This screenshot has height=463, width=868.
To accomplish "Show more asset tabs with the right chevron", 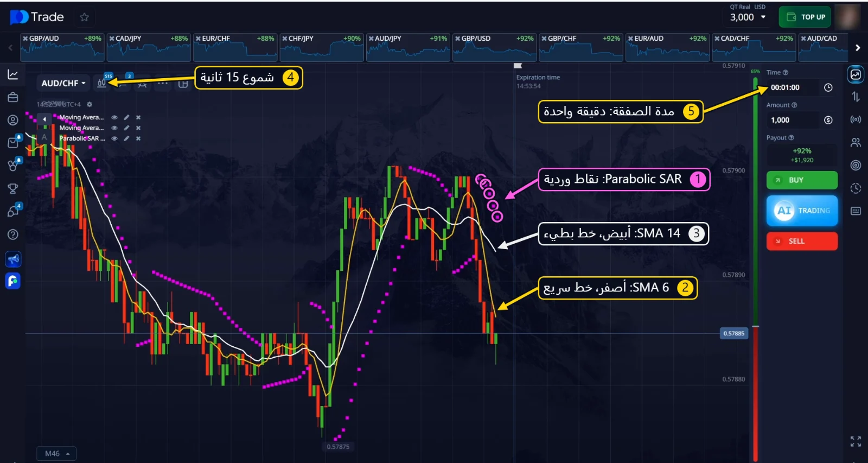I will click(858, 48).
